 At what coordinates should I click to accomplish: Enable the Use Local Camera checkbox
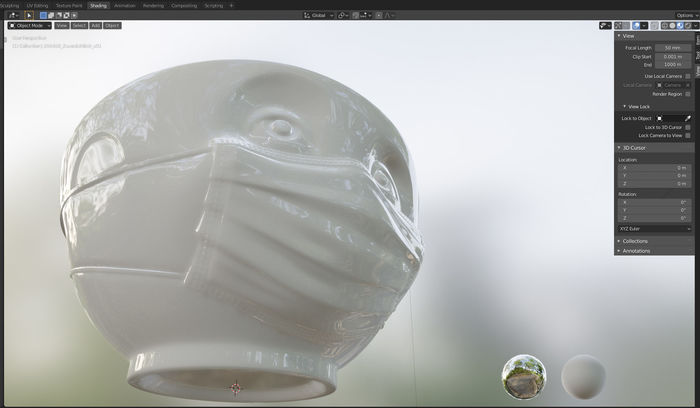click(688, 76)
